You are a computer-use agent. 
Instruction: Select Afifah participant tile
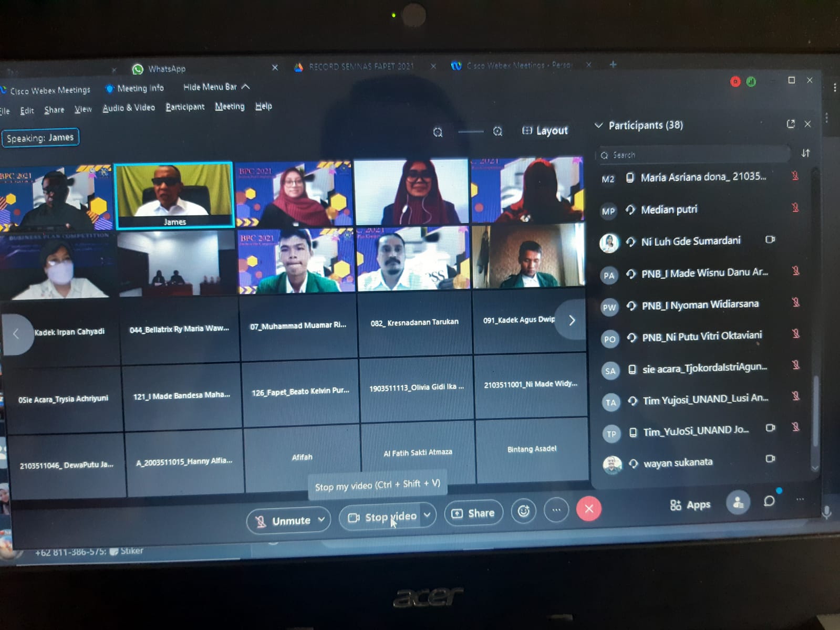302,457
